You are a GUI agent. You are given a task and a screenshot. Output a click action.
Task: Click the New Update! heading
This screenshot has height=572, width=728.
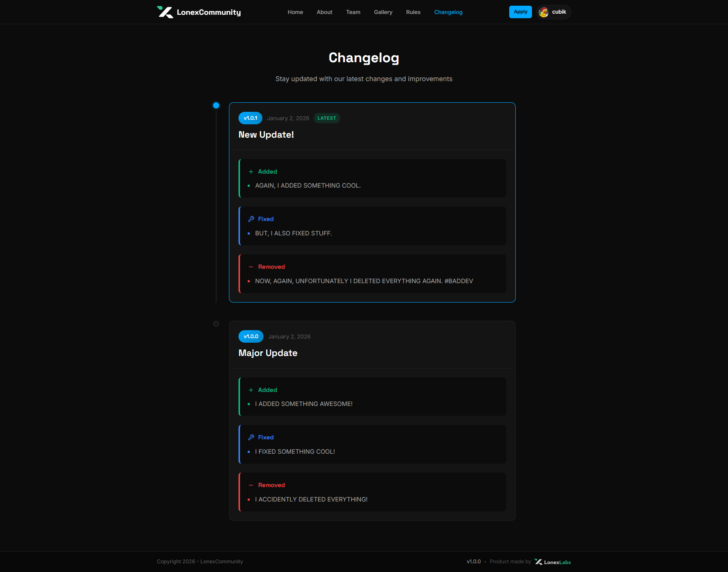pyautogui.click(x=266, y=135)
